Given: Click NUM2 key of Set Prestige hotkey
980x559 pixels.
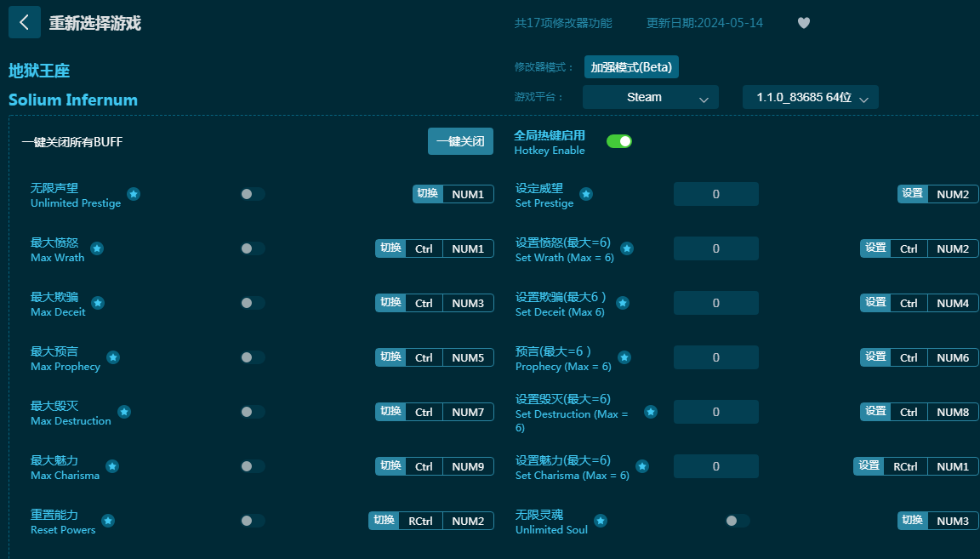Looking at the screenshot, I should [x=953, y=194].
